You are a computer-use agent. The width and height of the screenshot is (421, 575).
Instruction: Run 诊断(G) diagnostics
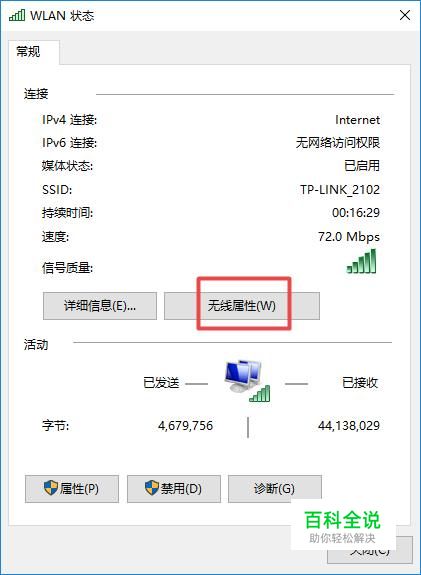pos(275,489)
